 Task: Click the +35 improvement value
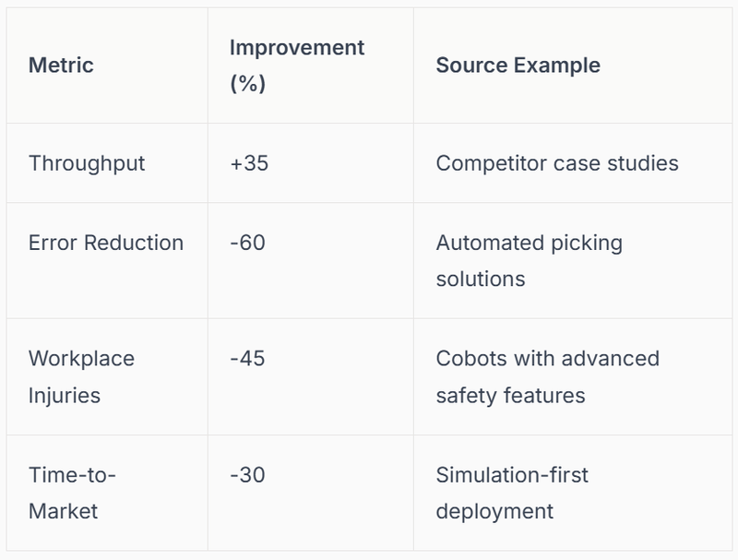click(x=249, y=163)
